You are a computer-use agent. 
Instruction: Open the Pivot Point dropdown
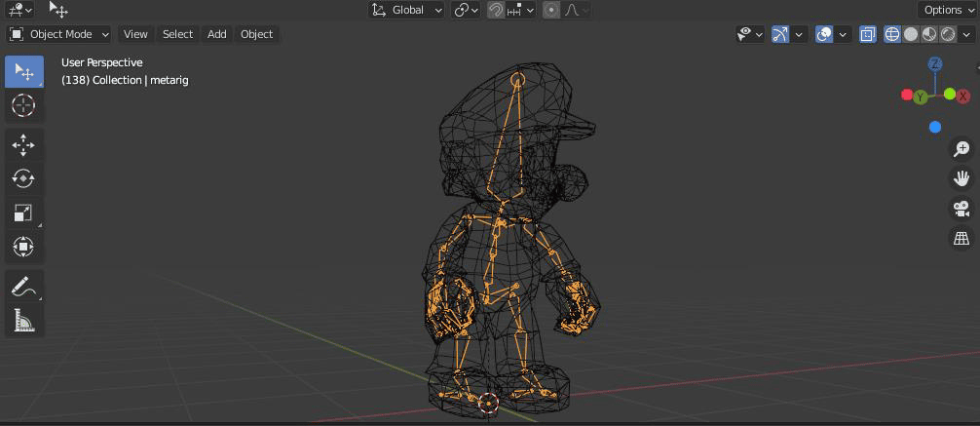tap(466, 10)
